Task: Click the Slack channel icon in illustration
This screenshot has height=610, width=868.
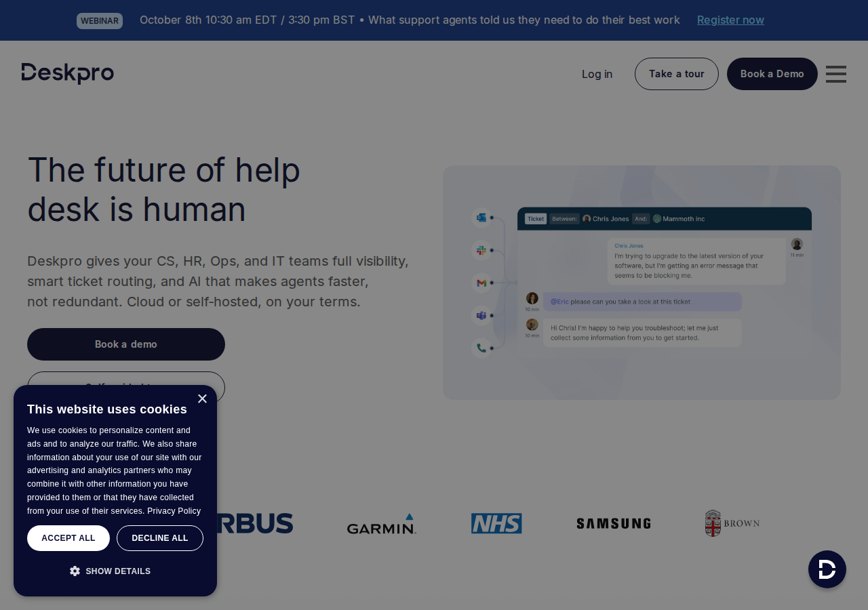Action: point(481,250)
